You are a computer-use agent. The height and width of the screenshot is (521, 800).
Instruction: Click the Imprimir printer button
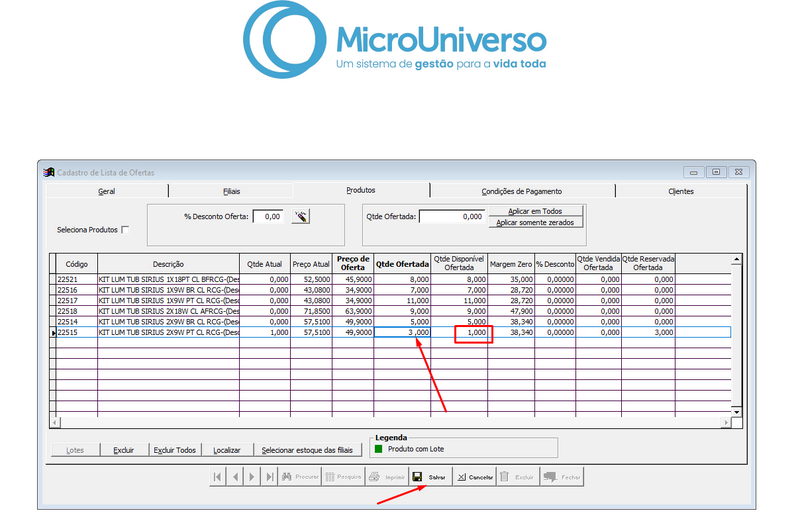point(387,477)
